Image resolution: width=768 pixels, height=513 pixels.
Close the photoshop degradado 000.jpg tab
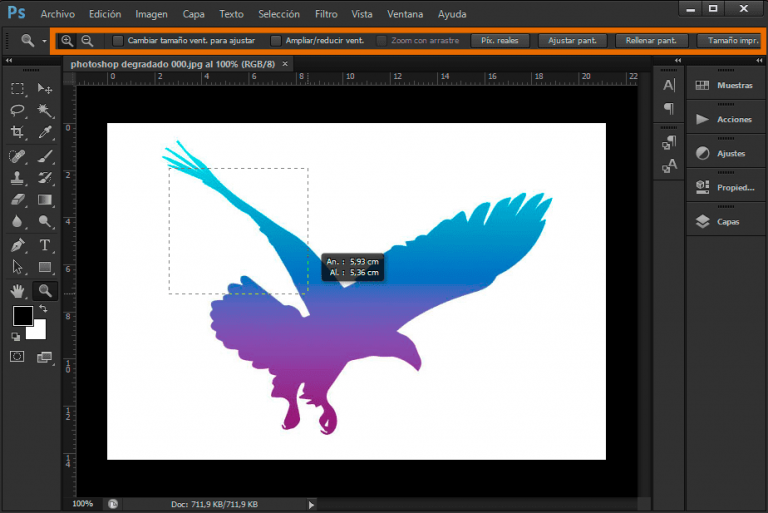pos(285,64)
